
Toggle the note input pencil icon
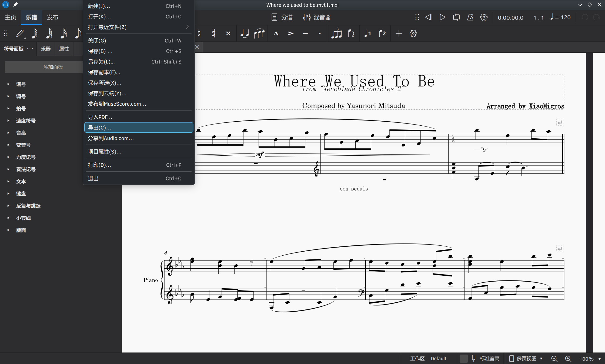point(20,33)
